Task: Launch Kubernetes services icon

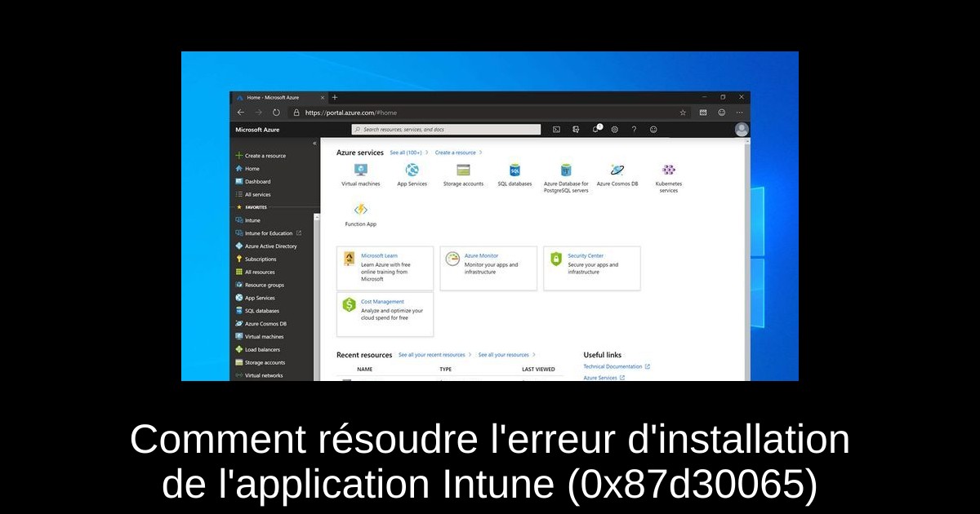Action: coord(668,171)
